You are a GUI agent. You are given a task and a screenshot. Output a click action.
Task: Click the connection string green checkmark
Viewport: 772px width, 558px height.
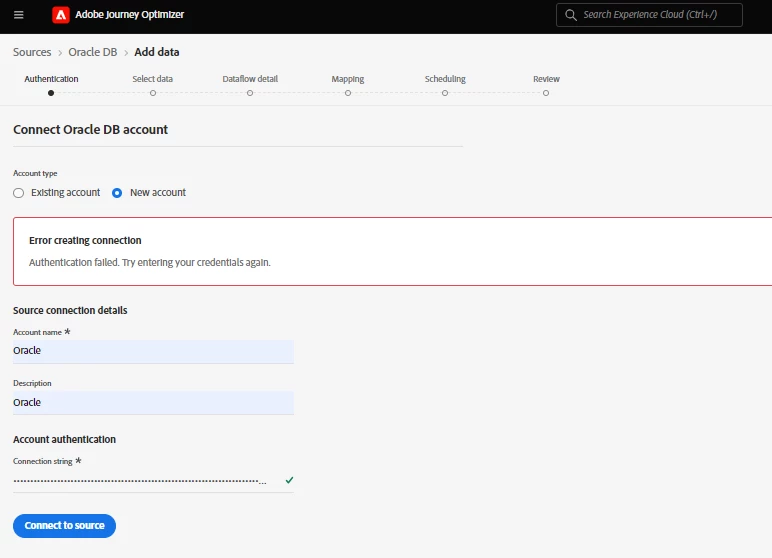[290, 480]
